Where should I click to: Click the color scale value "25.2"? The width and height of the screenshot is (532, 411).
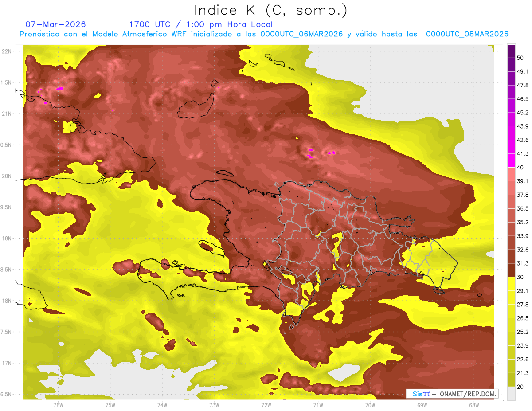tap(523, 332)
